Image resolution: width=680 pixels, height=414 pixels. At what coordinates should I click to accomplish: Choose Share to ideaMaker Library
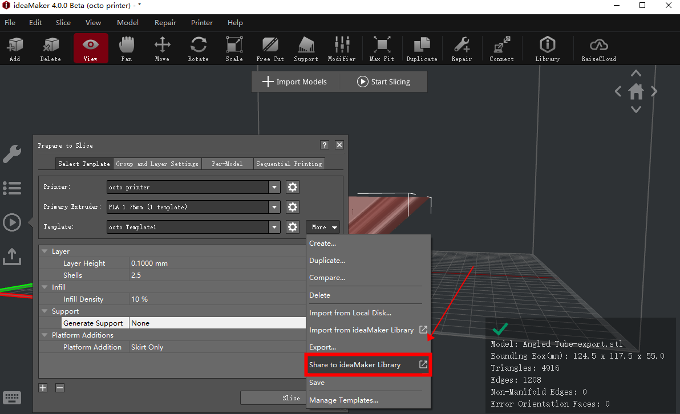pos(369,365)
